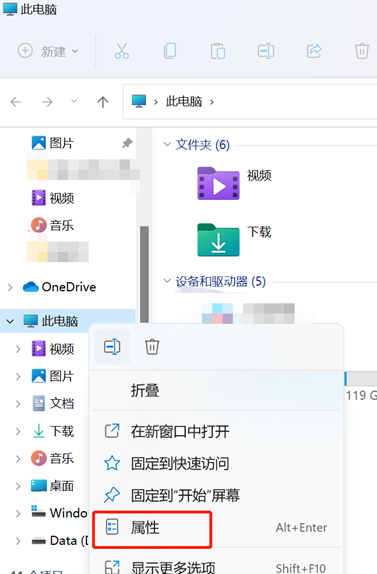Viewport: 377px width, 574px height.
Task: Open the 新建 dropdown button
Action: point(48,51)
